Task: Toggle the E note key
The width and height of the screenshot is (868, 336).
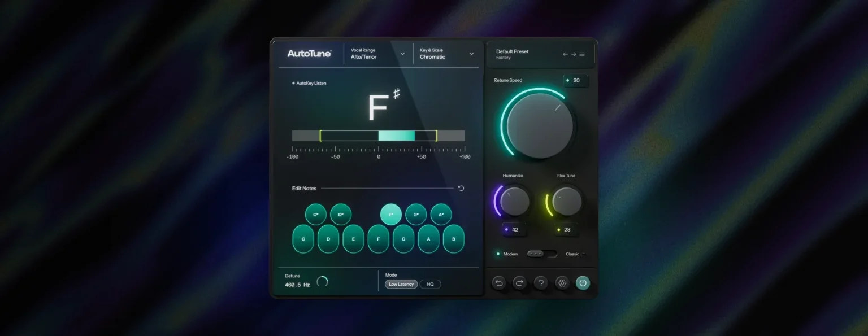Action: [353, 239]
